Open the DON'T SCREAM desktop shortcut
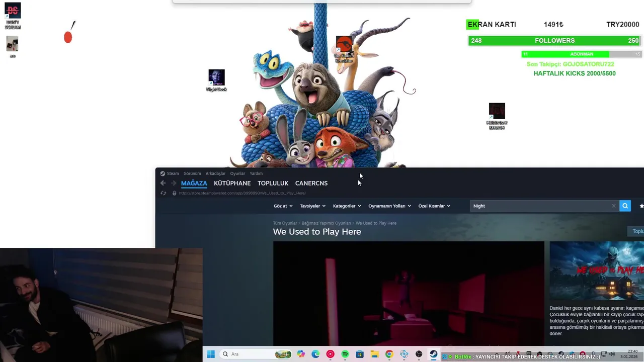 13,16
